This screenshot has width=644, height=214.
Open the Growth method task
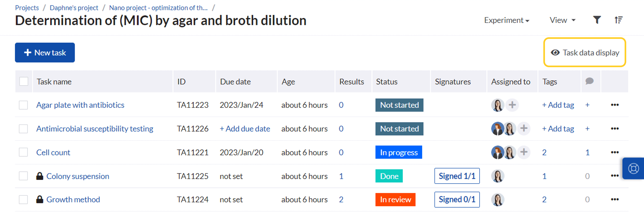73,199
